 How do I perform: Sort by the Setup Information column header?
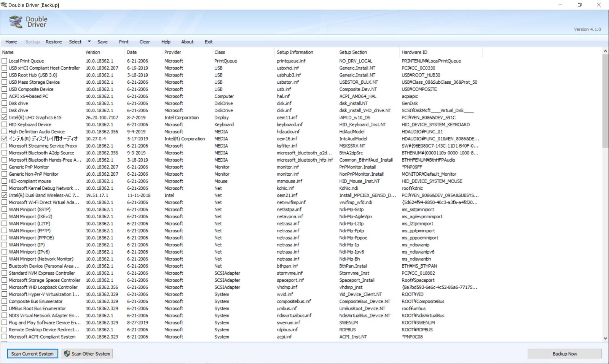pyautogui.click(x=306, y=52)
